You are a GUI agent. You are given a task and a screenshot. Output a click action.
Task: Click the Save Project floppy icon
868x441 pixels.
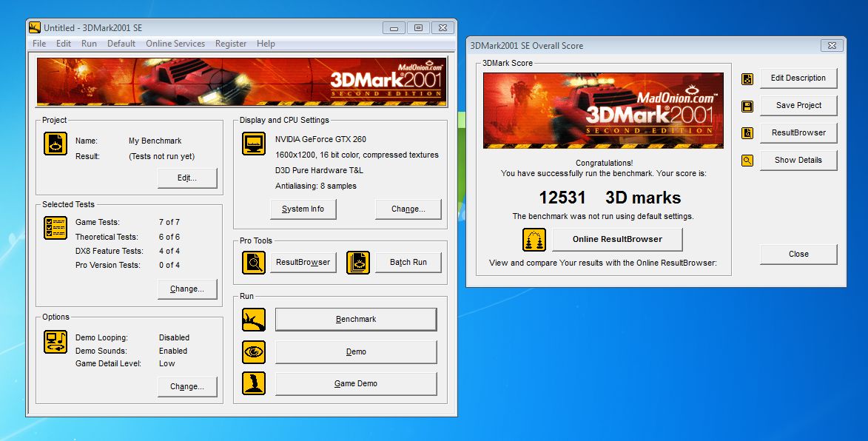point(747,107)
